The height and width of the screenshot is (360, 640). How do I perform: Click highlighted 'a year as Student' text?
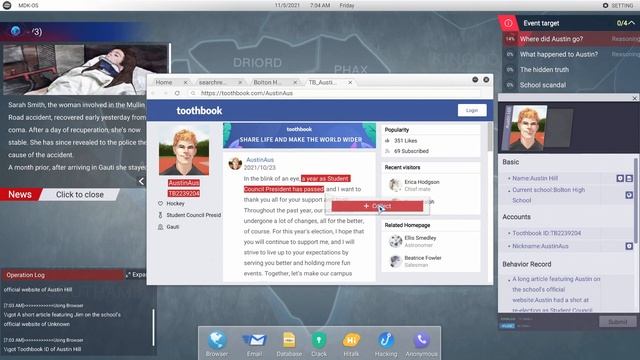(x=325, y=178)
